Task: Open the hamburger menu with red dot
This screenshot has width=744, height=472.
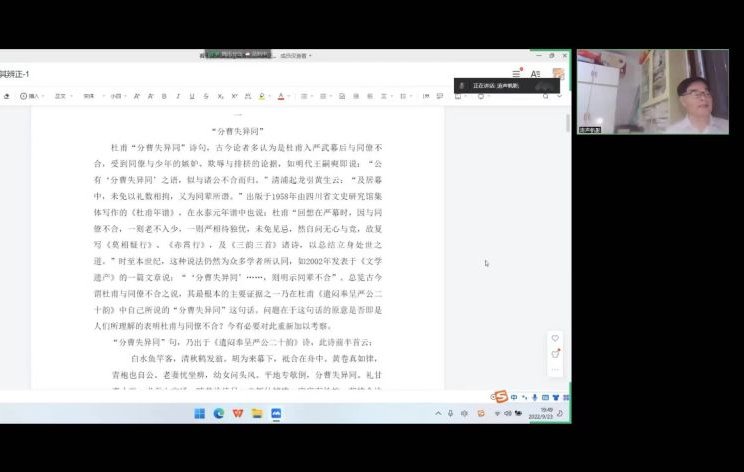Action: (516, 74)
